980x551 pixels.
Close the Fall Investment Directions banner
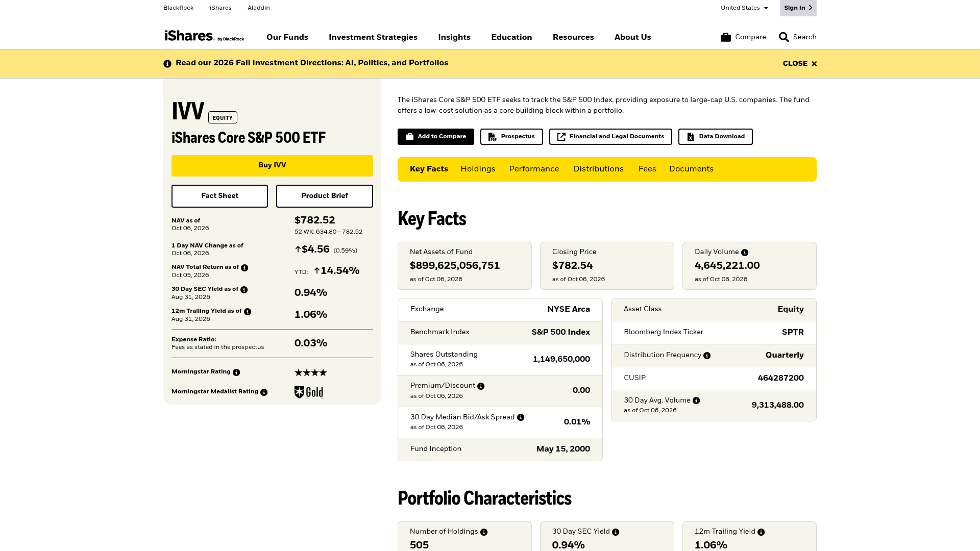[x=800, y=64]
